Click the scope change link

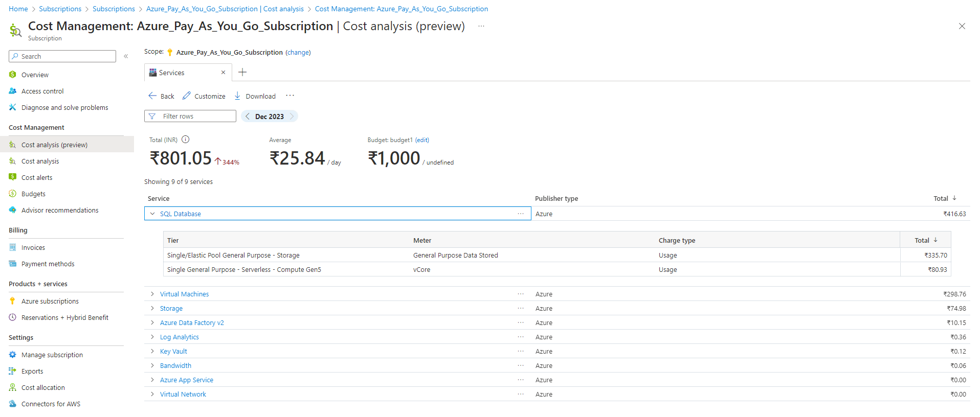[x=298, y=52]
